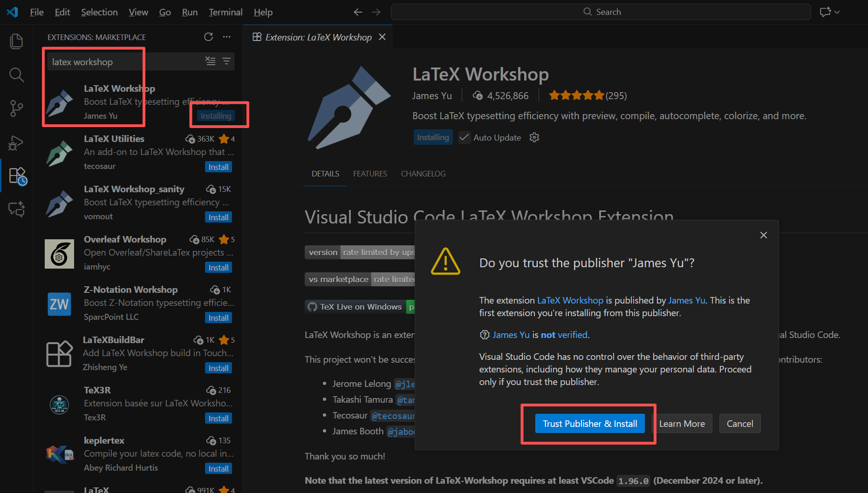
Task: Select LaTeXBuildBar extension icon
Action: click(x=60, y=354)
